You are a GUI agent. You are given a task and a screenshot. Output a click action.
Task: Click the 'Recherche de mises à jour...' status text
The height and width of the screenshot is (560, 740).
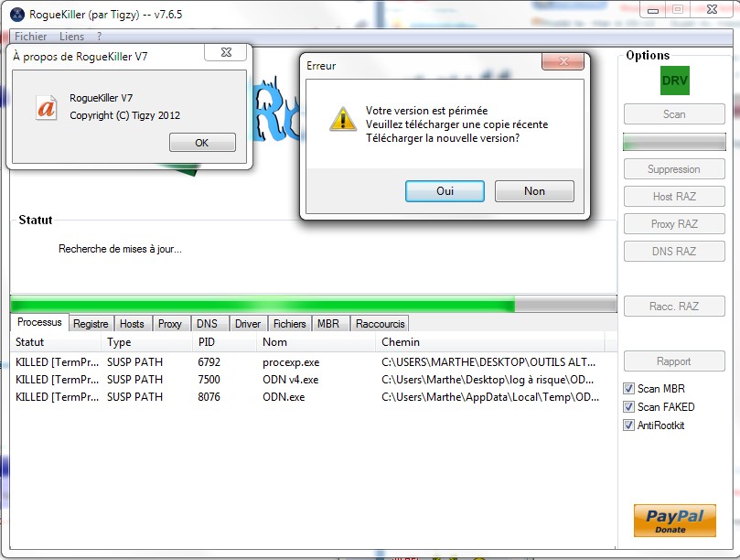point(120,249)
